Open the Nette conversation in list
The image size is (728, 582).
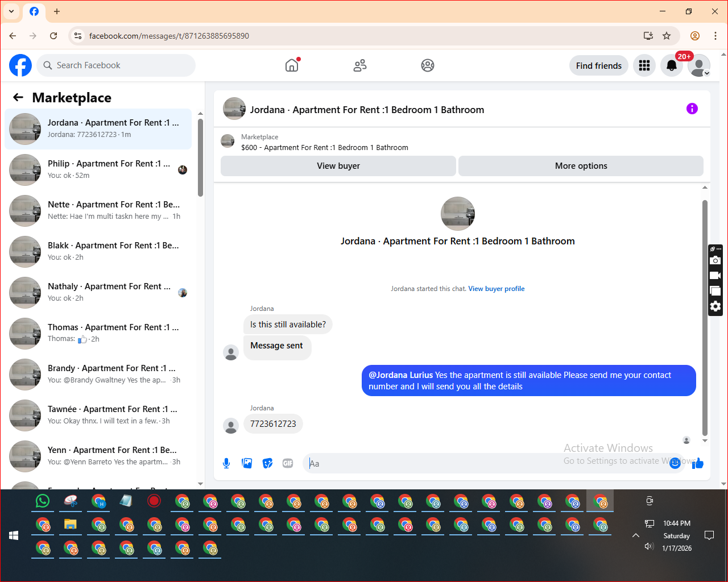point(98,211)
